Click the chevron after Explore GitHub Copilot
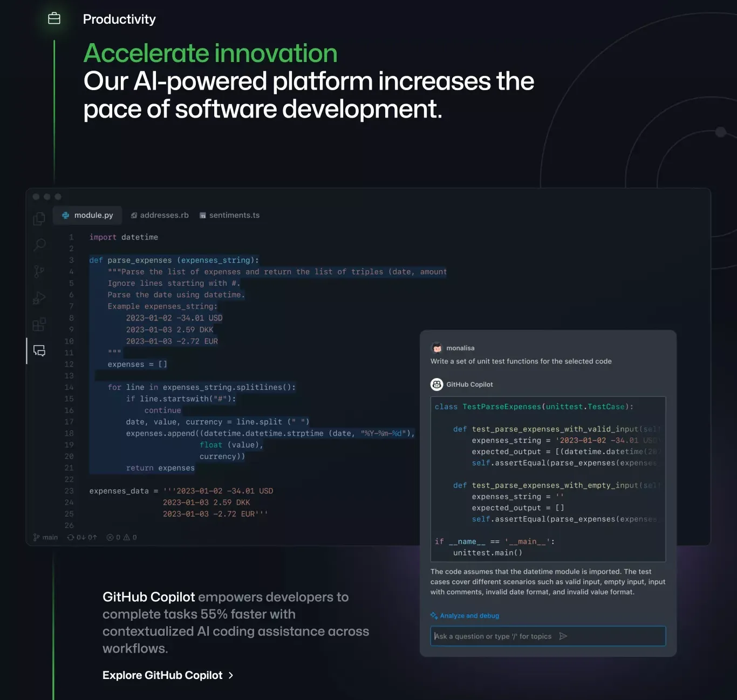737x700 pixels. point(231,675)
